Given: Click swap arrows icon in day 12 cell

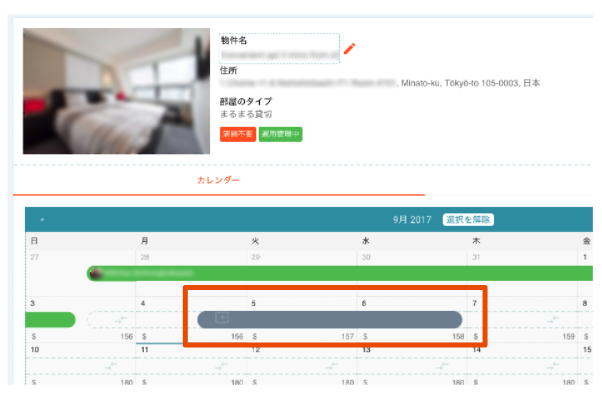Looking at the screenshot, I should tap(332, 366).
